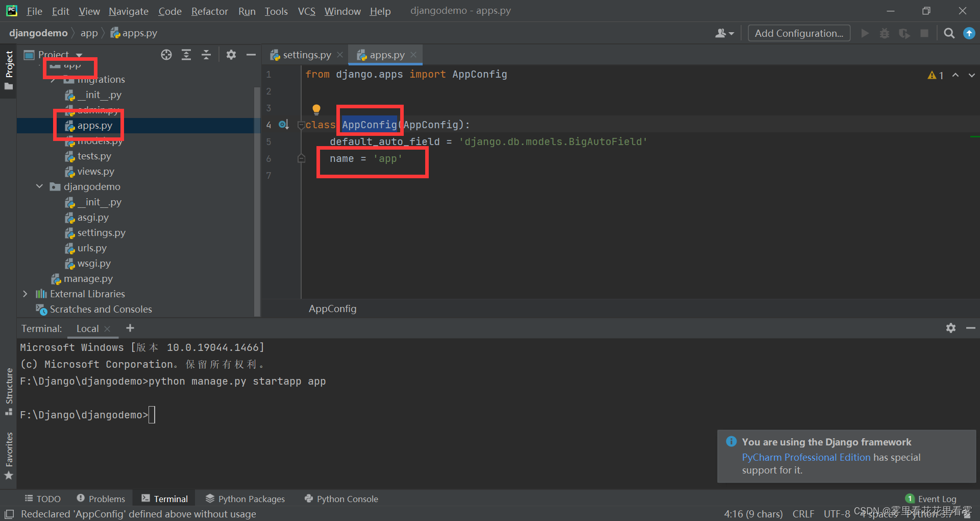Click the override gutter icon on line 4
This screenshot has height=521, width=980.
tap(284, 125)
